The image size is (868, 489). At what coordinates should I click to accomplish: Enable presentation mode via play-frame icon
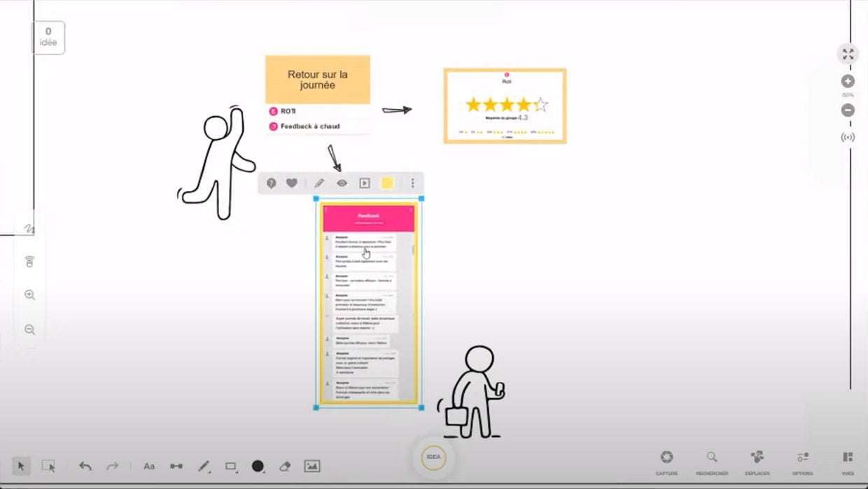365,183
